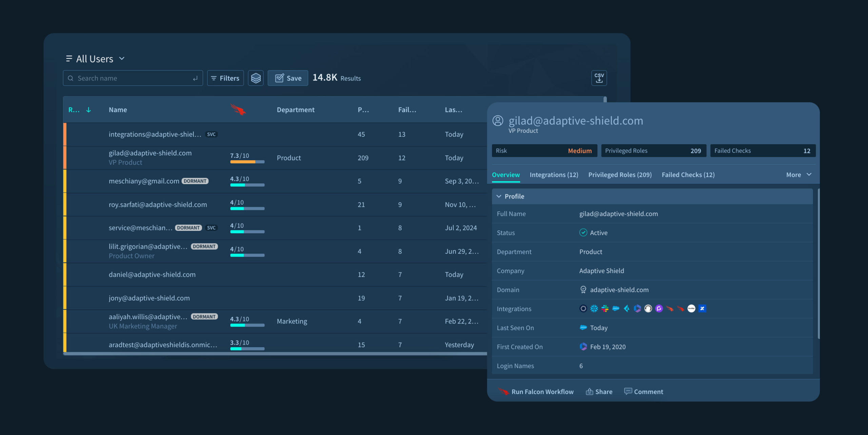
Task: Click the list icon beside All Users
Action: click(x=69, y=59)
